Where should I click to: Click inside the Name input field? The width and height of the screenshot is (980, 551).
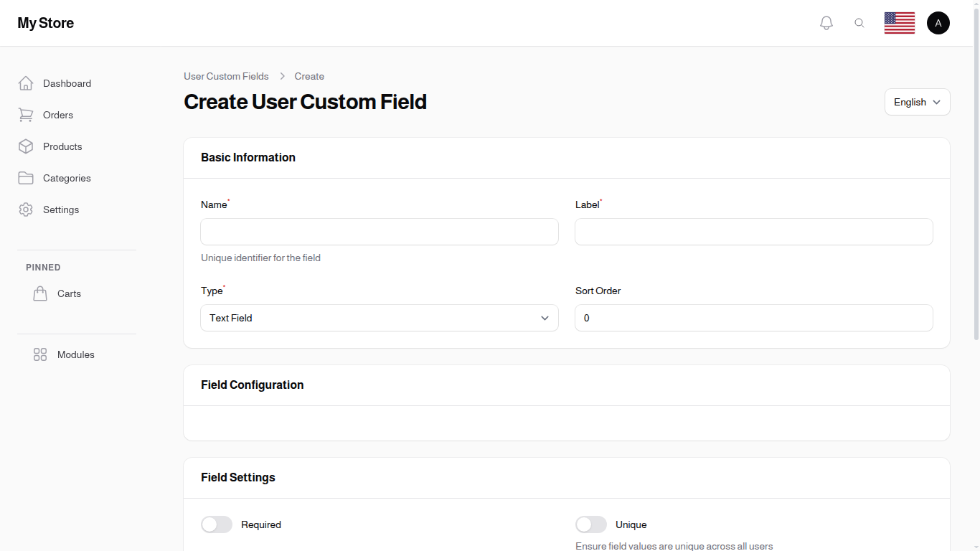point(379,232)
